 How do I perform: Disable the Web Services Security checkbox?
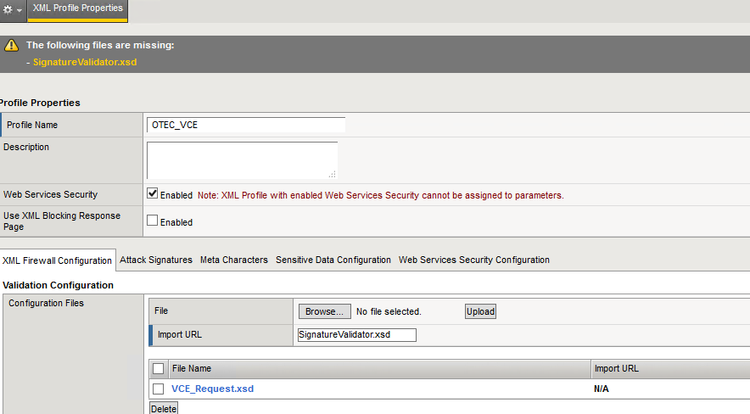153,194
